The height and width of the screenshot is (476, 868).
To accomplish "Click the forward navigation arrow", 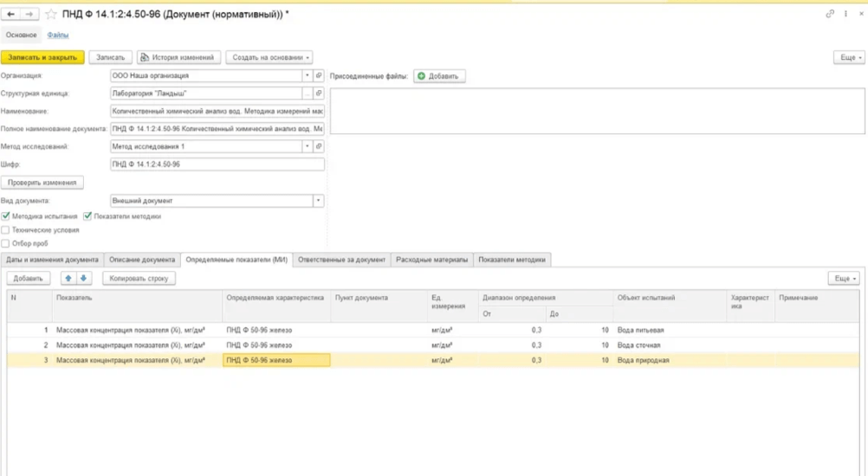I will (x=29, y=15).
